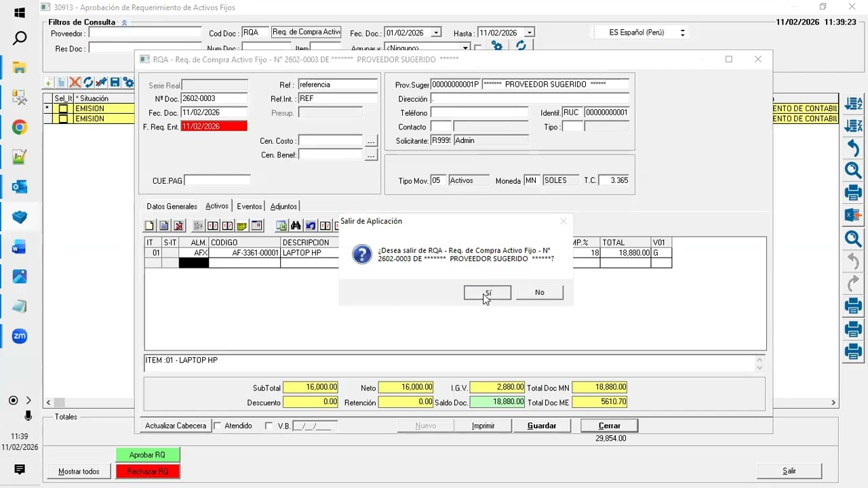Click the binoculars search icon
This screenshot has width=868, height=488.
point(296,226)
